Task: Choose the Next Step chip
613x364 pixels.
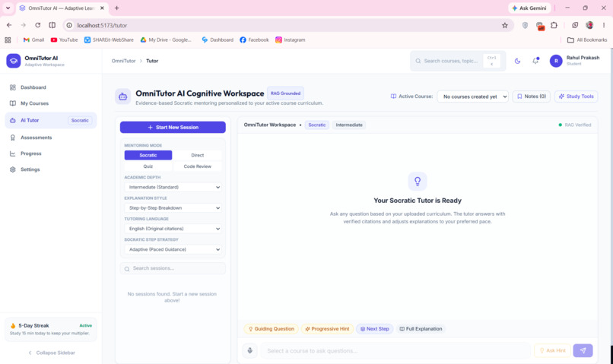Action: point(374,329)
